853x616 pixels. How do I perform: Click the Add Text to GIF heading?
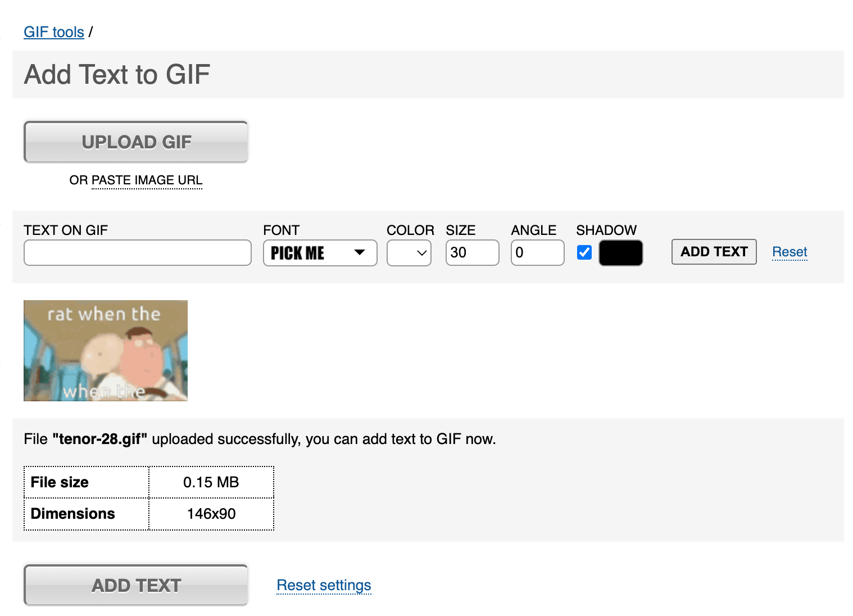click(x=117, y=74)
